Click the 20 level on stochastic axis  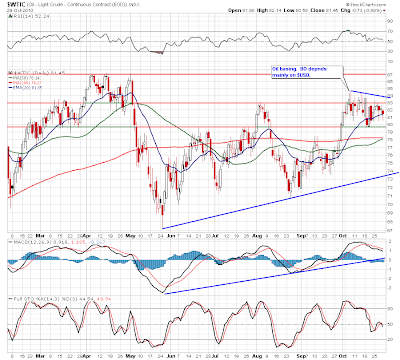tap(389, 339)
